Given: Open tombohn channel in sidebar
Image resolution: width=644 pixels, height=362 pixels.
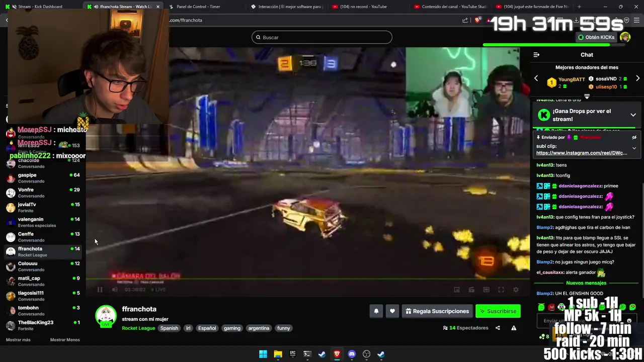Looking at the screenshot, I should tap(43, 311).
